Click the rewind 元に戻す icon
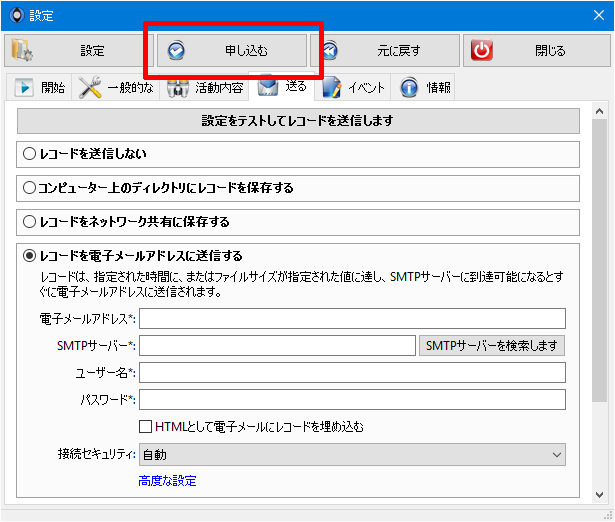Viewport: 615px width, 522px height. click(x=330, y=50)
